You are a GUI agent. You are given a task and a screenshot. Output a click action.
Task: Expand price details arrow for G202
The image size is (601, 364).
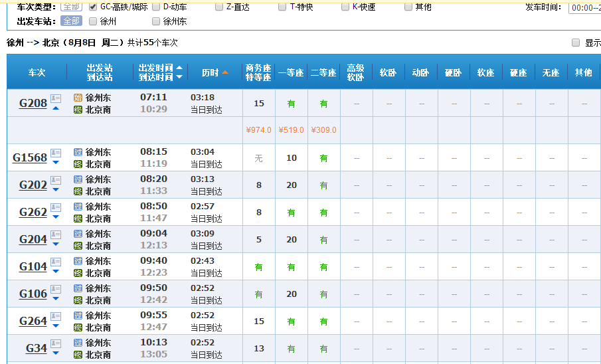click(56, 190)
